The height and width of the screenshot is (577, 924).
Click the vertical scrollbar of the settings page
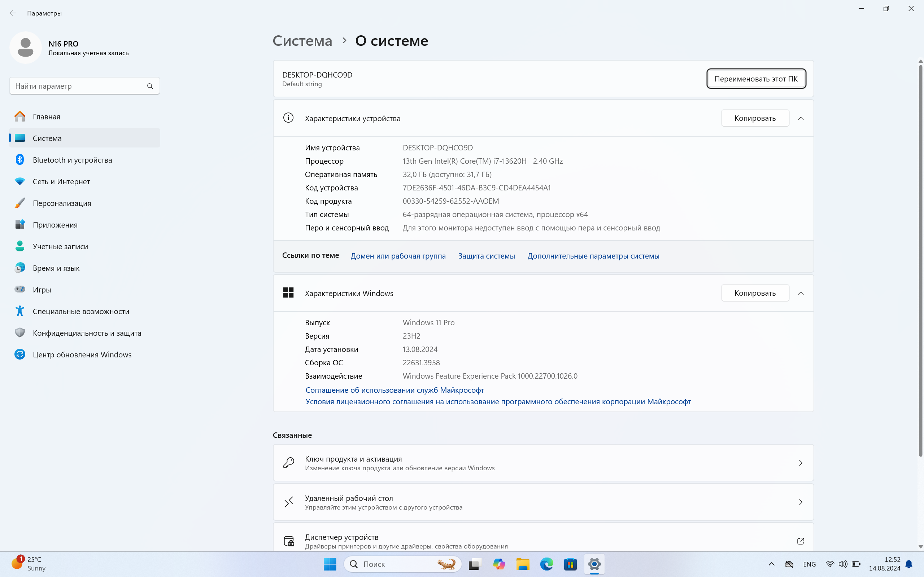[920, 260]
